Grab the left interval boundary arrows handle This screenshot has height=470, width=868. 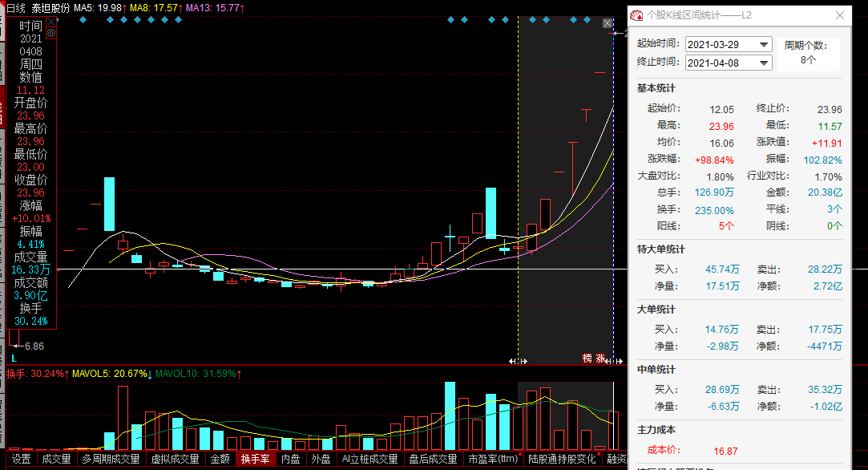pyautogui.click(x=518, y=362)
